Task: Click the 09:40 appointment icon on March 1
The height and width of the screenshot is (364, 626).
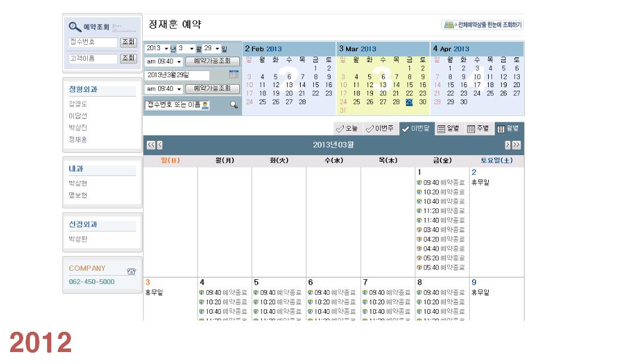Action: [419, 183]
